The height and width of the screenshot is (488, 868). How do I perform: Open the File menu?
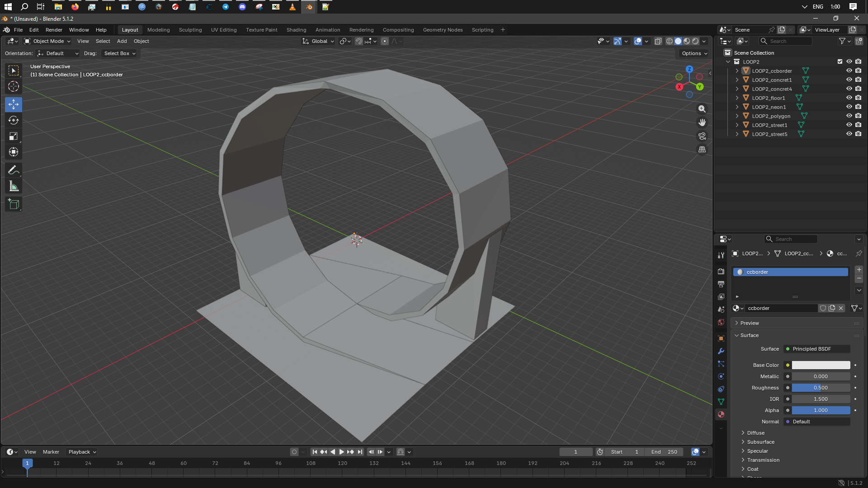pos(19,30)
